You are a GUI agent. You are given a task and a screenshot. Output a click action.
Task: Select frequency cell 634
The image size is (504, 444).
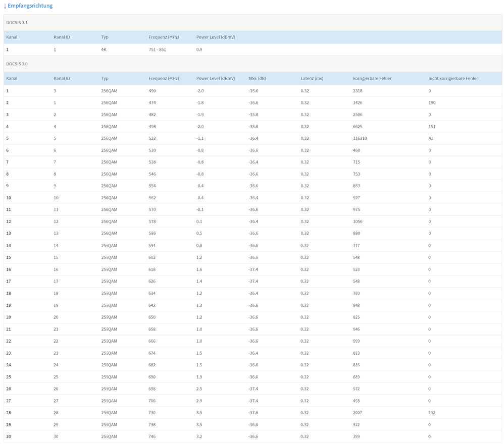(x=152, y=294)
